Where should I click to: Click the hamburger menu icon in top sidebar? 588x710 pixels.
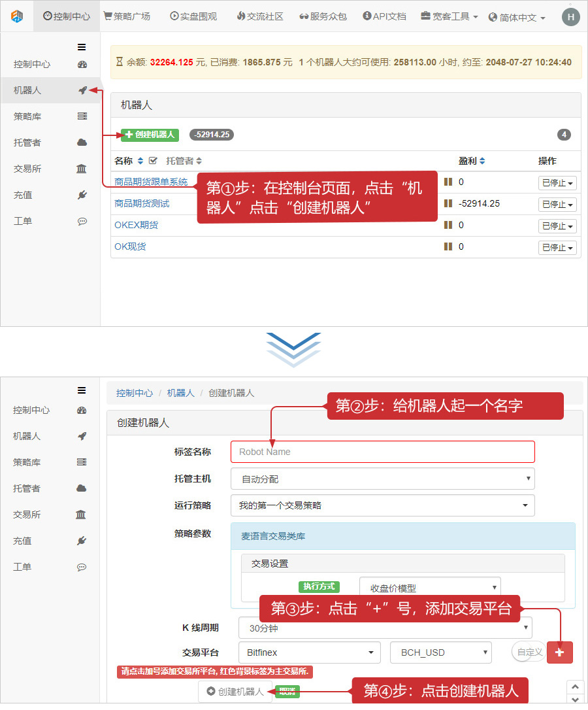(82, 47)
